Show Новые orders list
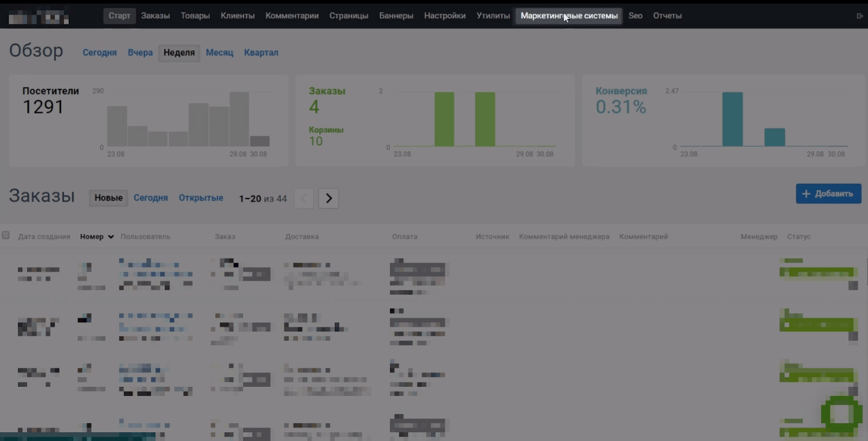This screenshot has width=868, height=441. [x=108, y=198]
